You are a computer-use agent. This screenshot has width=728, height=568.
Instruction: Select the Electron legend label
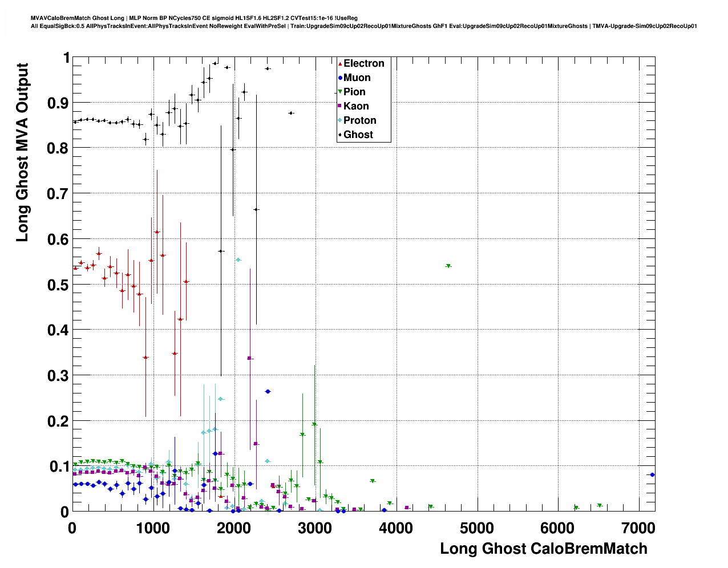(x=363, y=63)
